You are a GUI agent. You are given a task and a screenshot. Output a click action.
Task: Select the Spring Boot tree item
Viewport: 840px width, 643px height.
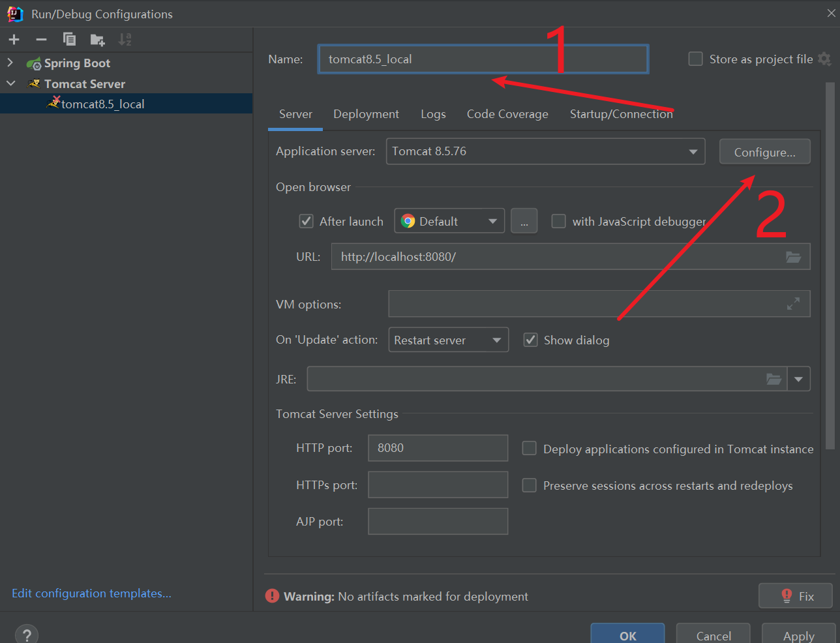point(126,63)
